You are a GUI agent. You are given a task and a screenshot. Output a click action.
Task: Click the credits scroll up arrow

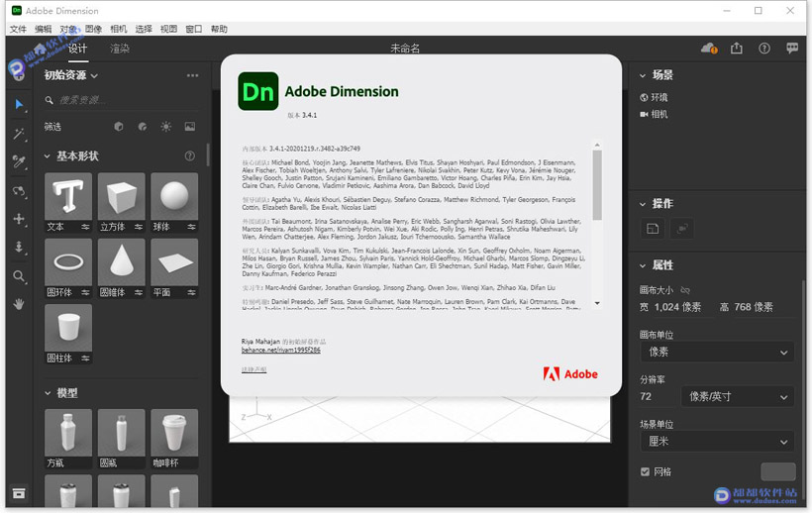[597, 145]
